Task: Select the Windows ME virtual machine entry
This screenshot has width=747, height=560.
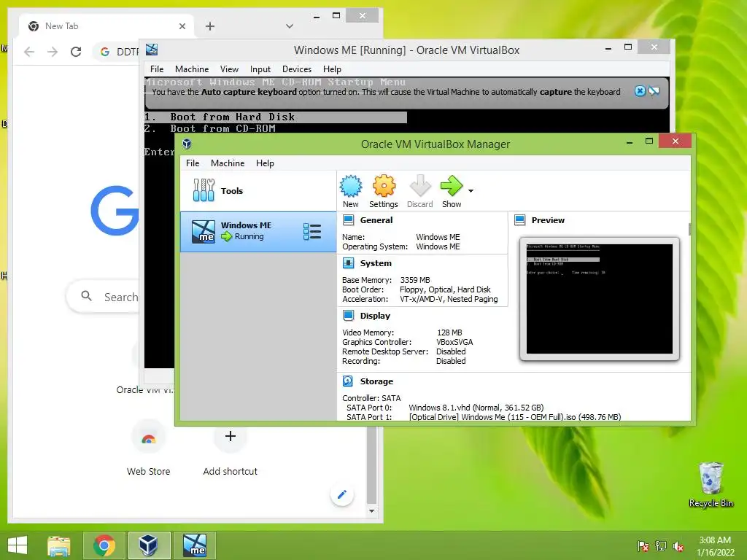Action: click(x=258, y=231)
